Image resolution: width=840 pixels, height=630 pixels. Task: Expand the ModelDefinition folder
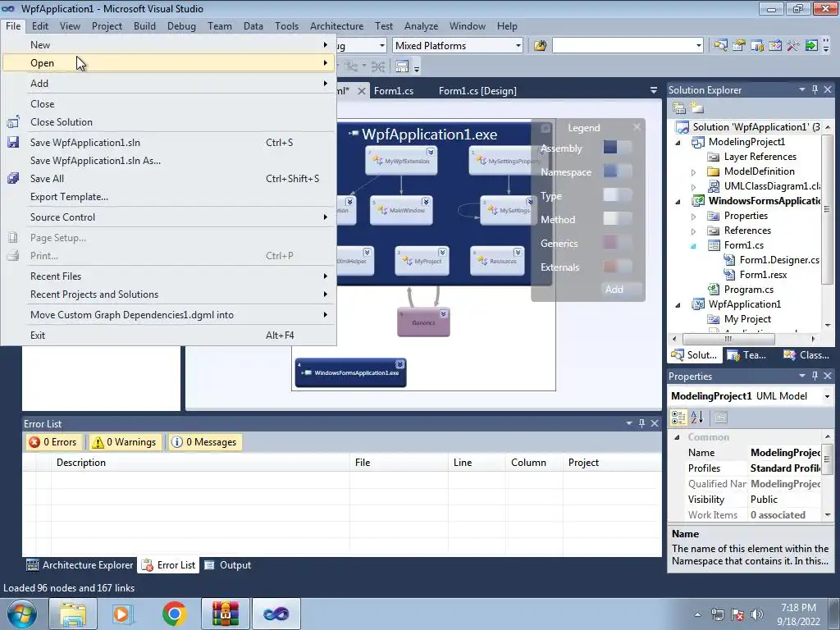click(x=693, y=172)
